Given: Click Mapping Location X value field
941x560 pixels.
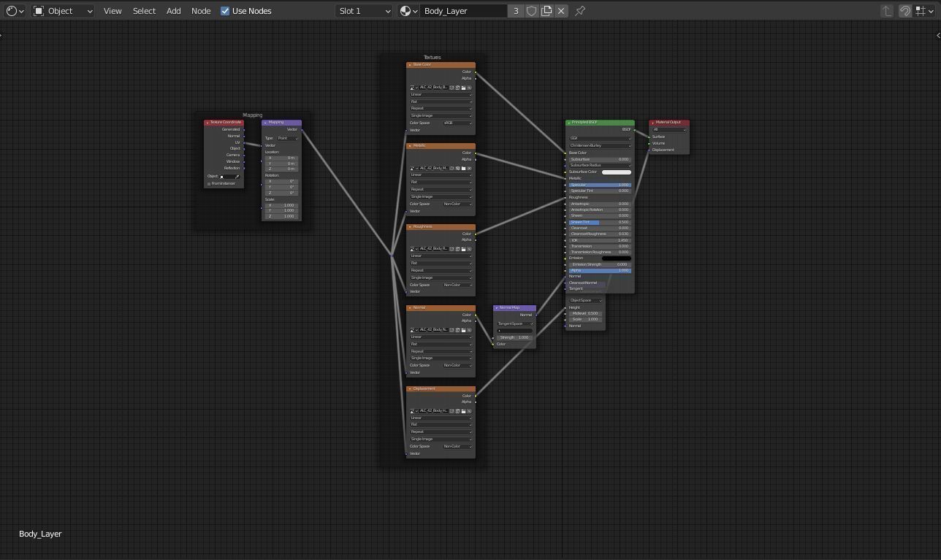Looking at the screenshot, I should coord(281,158).
